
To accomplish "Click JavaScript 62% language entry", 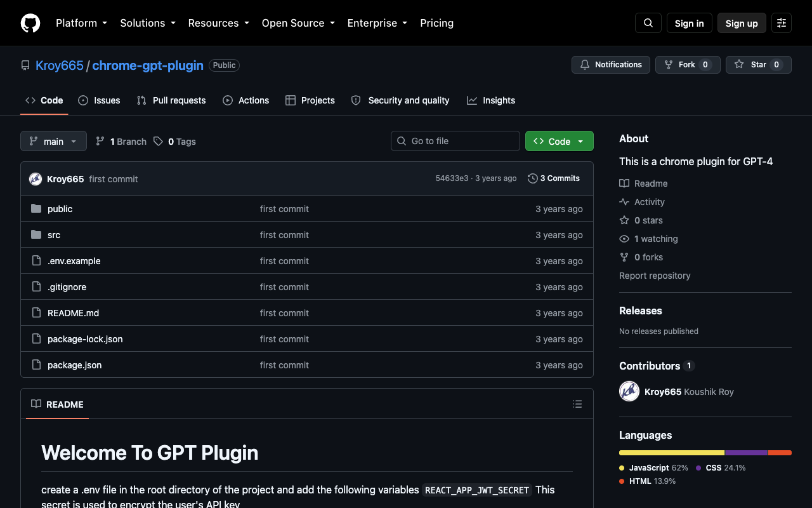I will 653,468.
